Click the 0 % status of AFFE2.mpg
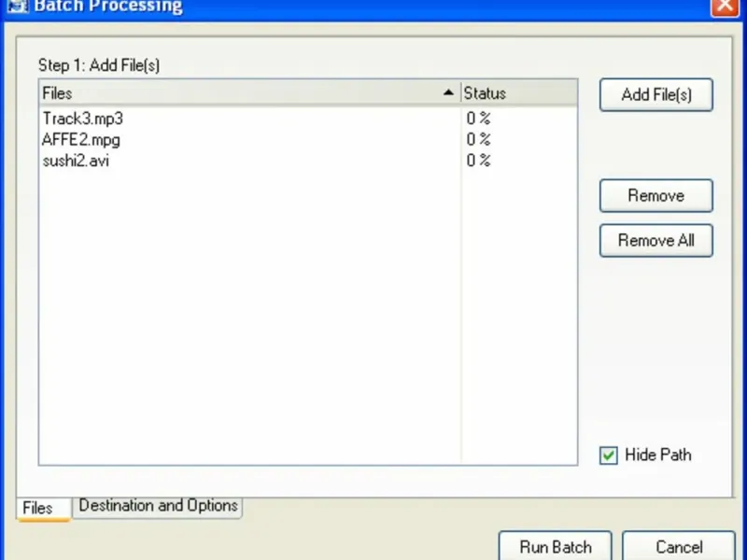Screen dimensions: 747x560 [478, 139]
